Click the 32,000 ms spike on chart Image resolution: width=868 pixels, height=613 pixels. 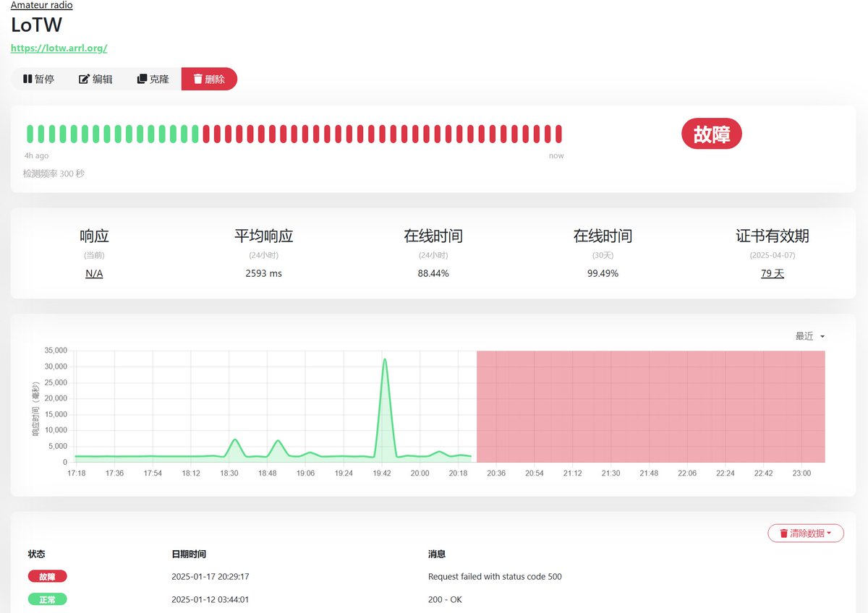(385, 359)
